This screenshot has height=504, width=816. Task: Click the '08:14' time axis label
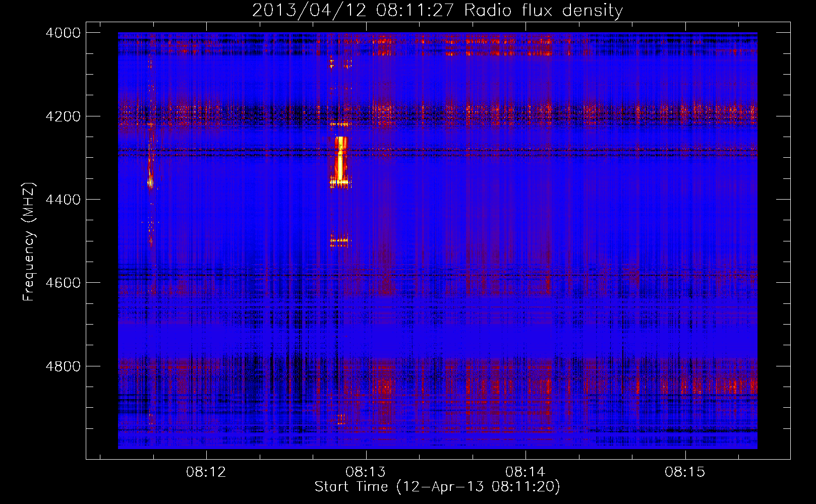pyautogui.click(x=526, y=472)
